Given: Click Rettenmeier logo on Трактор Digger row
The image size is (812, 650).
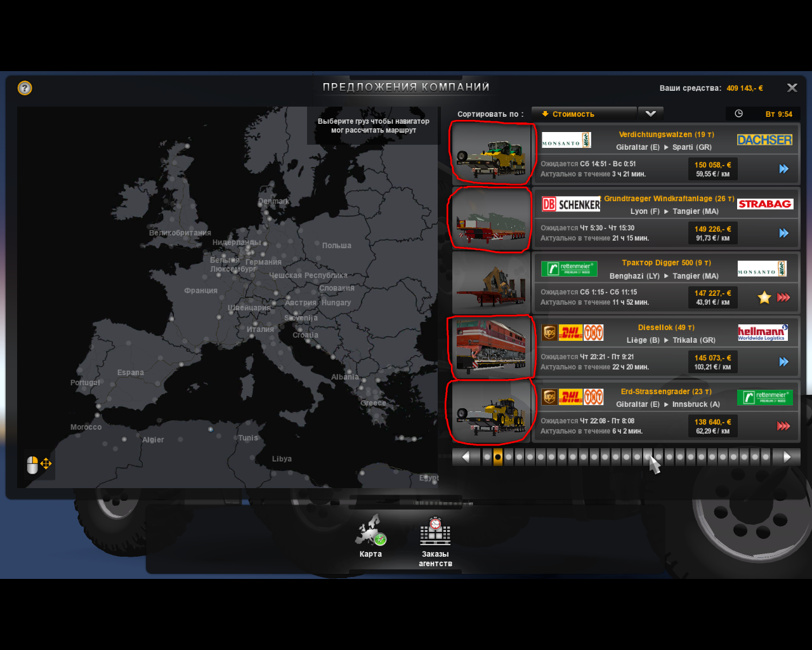Looking at the screenshot, I should [569, 269].
